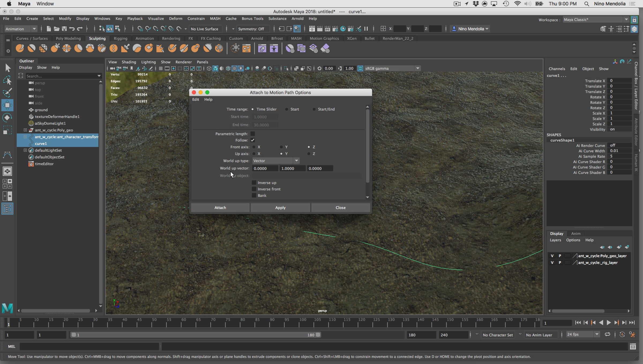Screen dimensions: 643x364
Task: Enable the Parametric length checkbox
Action: (253, 134)
